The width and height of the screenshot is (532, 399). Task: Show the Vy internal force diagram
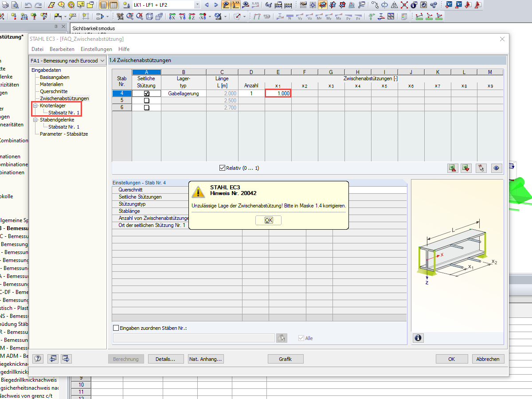[300, 16]
